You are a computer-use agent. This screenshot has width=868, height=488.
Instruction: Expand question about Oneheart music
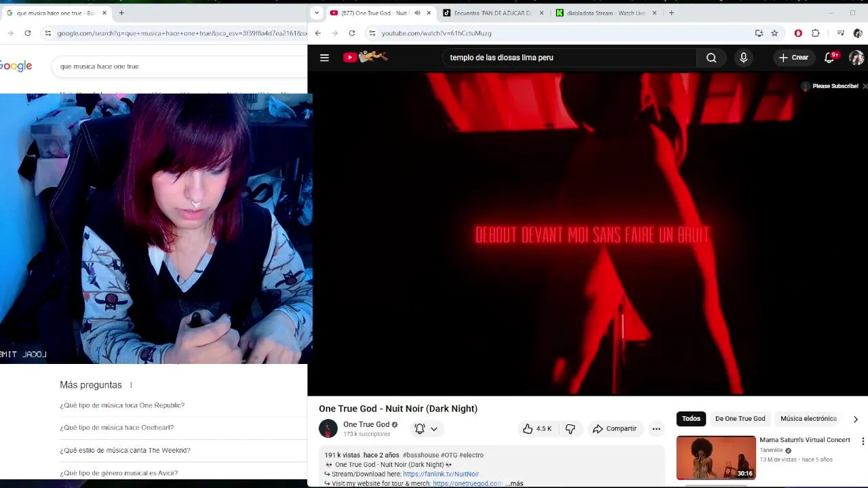[x=117, y=428]
